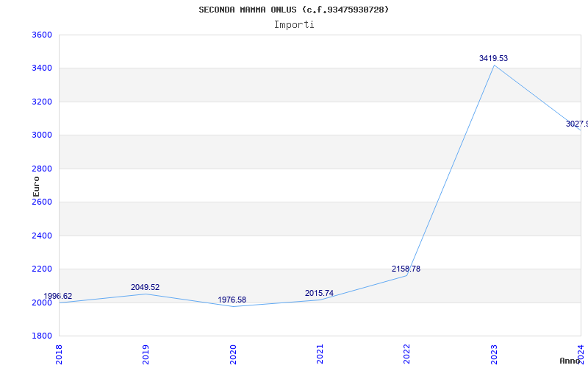This screenshot has height=368, width=588.
Task: Click the y-axis value 2400
Action: coord(42,236)
